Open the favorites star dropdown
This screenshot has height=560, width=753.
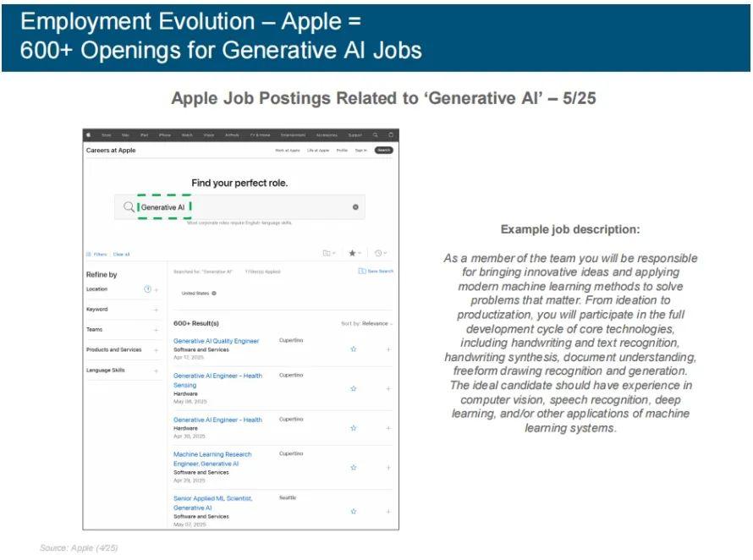point(355,253)
